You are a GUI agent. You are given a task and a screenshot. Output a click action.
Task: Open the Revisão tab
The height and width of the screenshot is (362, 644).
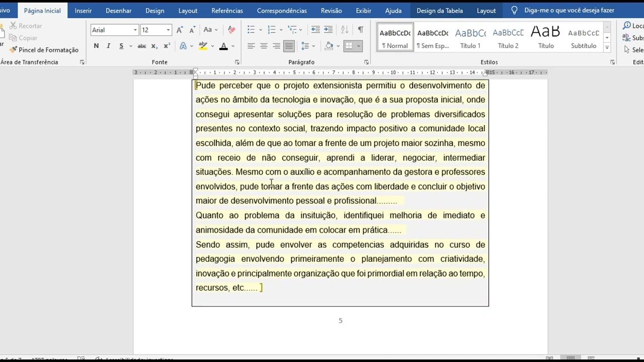[331, 11]
